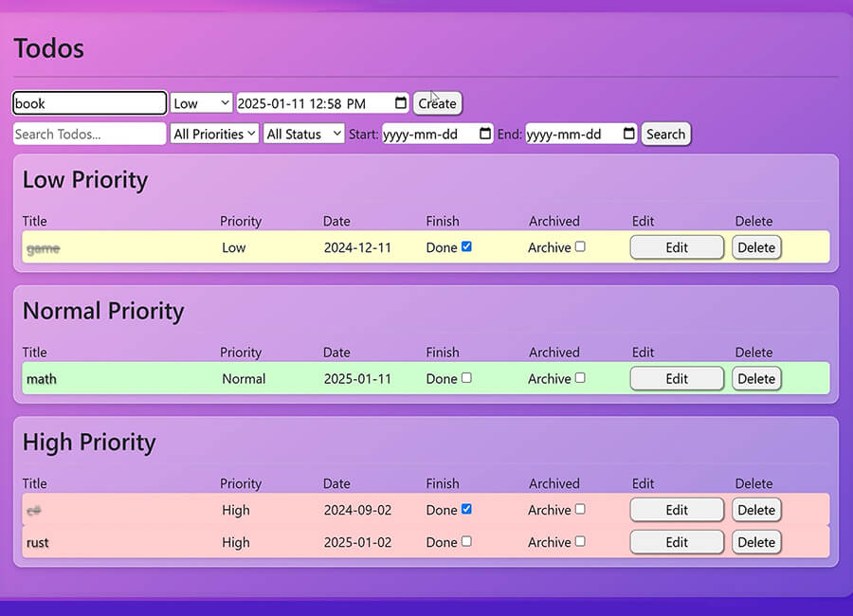
Task: Open the Start date calendar picker icon
Action: coord(485,135)
